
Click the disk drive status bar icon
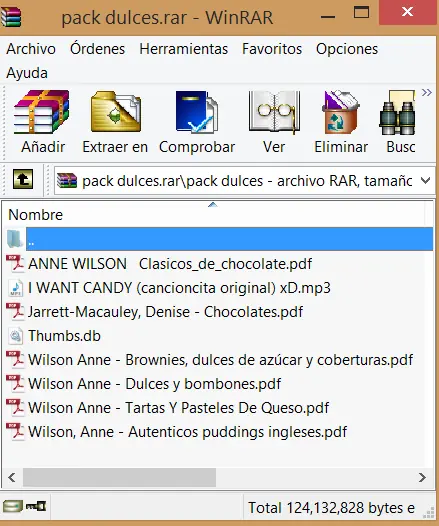(13, 506)
